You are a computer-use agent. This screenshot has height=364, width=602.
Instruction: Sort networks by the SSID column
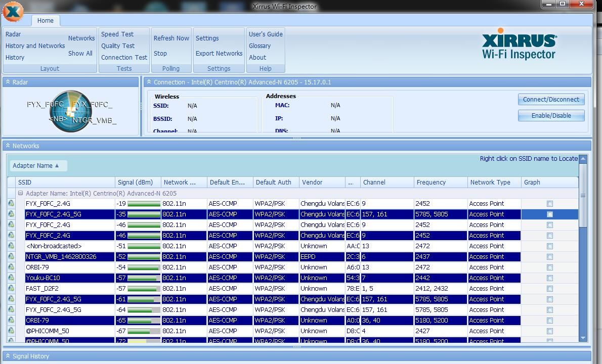coord(65,182)
